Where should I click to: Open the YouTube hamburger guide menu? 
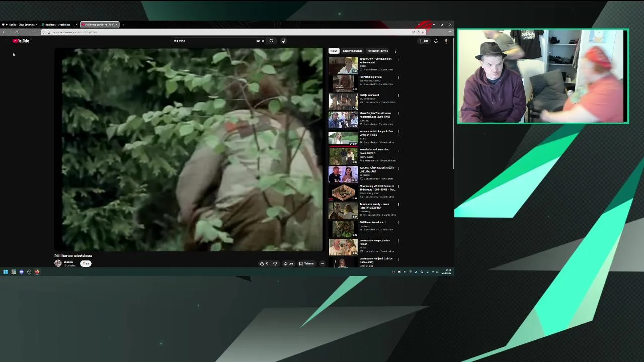[6, 41]
